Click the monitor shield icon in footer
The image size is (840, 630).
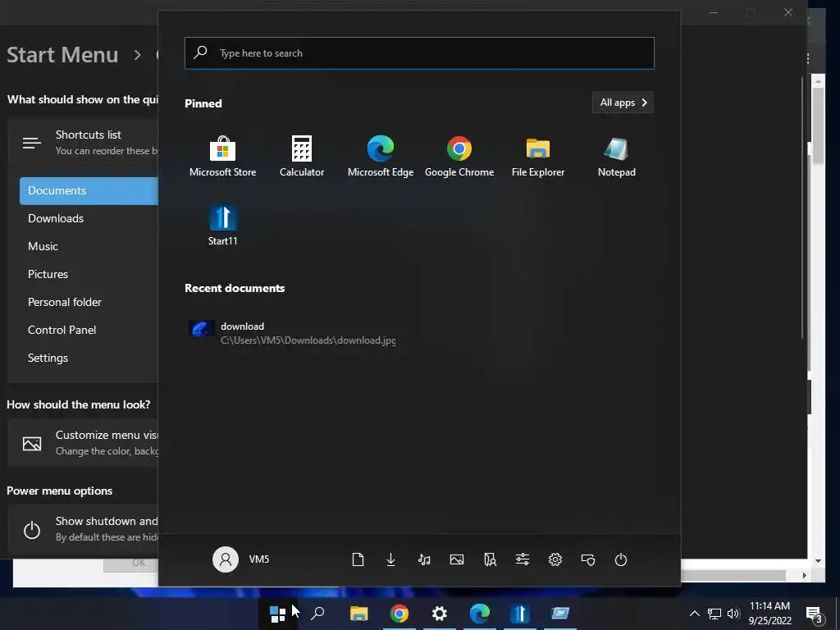pos(588,559)
